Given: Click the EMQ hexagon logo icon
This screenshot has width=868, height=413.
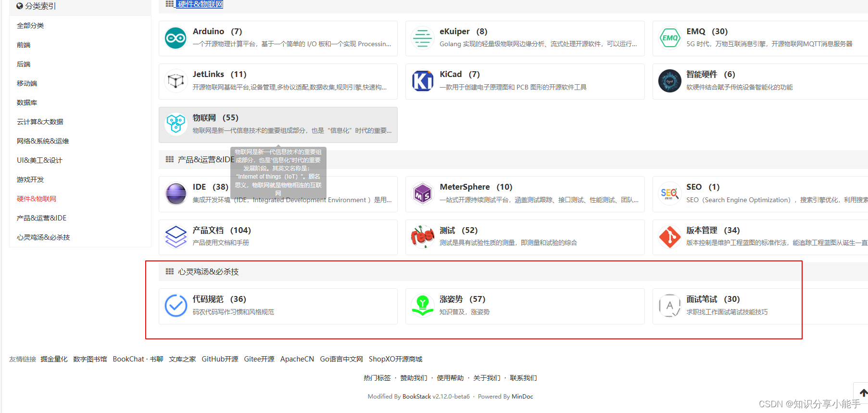Looking at the screenshot, I should tap(669, 38).
